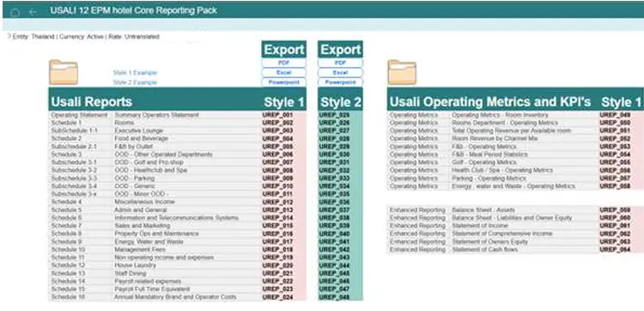Select UREP_015 Sales and Marketing code
This screenshot has width=644, height=311.
click(277, 226)
